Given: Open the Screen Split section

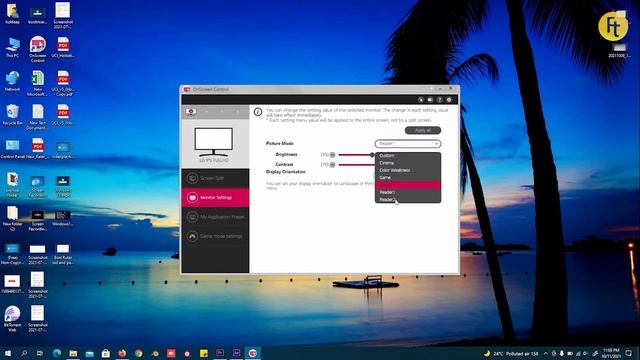Looking at the screenshot, I should click(215, 178).
